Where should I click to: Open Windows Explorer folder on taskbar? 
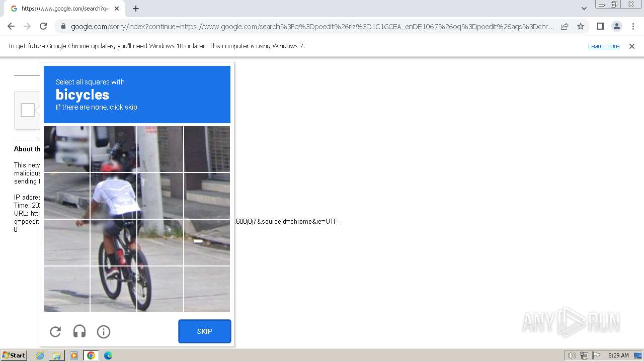coord(57,355)
